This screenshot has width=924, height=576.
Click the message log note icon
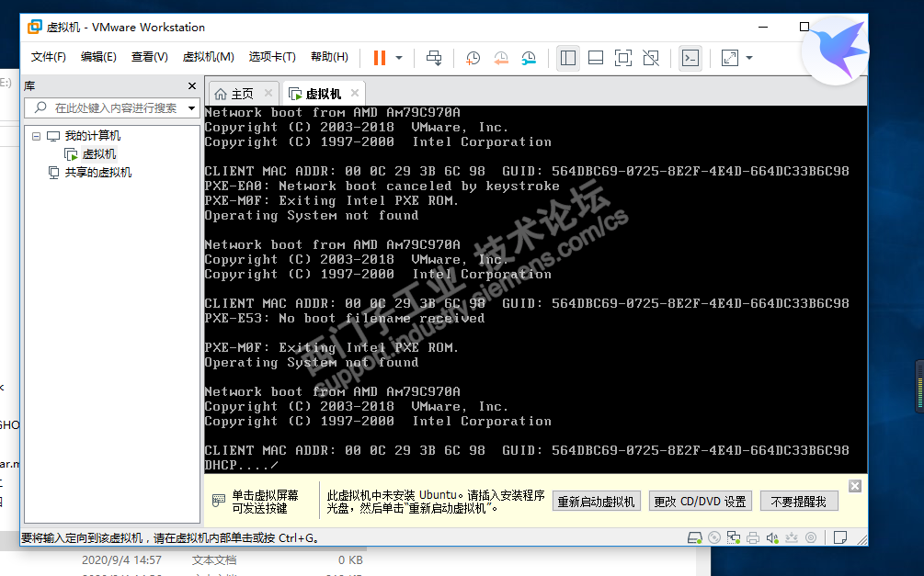click(x=840, y=537)
